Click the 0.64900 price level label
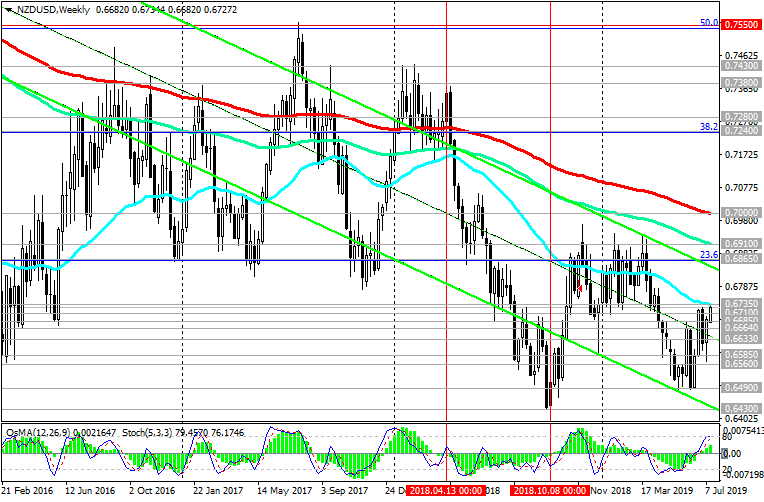Viewport: 764px width, 502px height. coord(742,388)
